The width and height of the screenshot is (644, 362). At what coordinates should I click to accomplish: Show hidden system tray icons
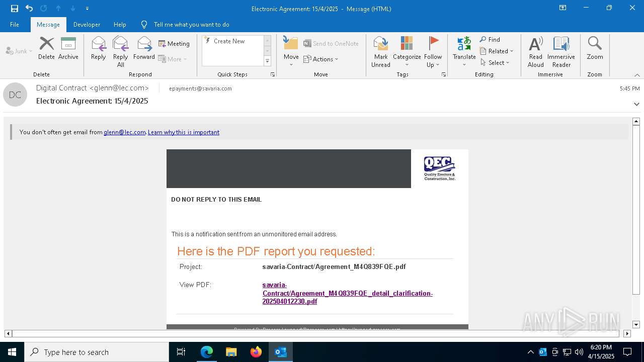(530, 352)
